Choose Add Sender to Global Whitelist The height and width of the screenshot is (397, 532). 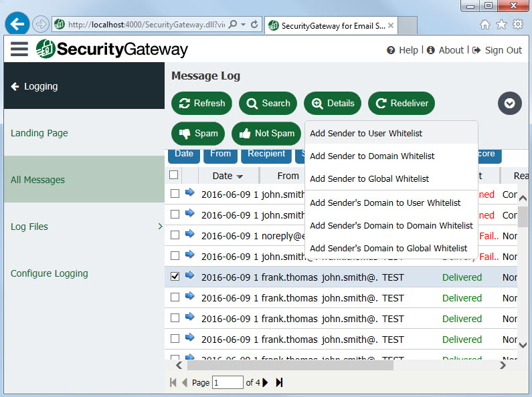pos(391,179)
